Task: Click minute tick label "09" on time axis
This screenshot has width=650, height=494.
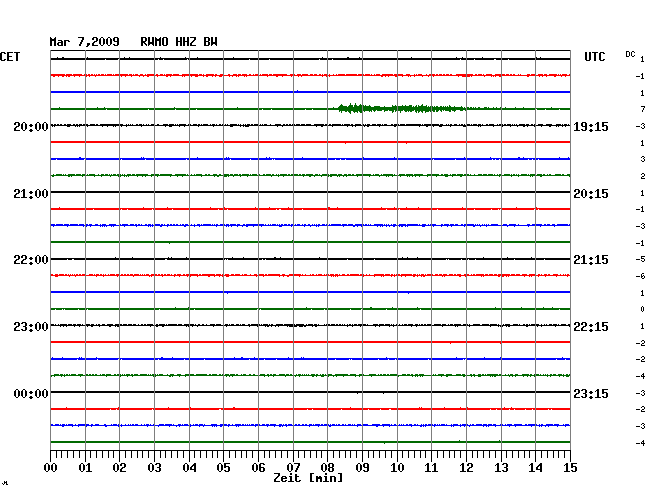Action: click(x=362, y=468)
